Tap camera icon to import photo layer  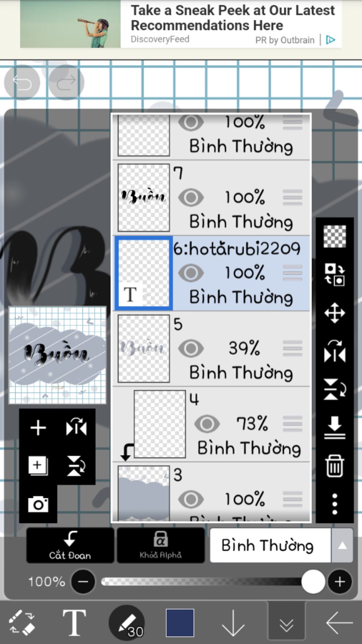pos(38,504)
